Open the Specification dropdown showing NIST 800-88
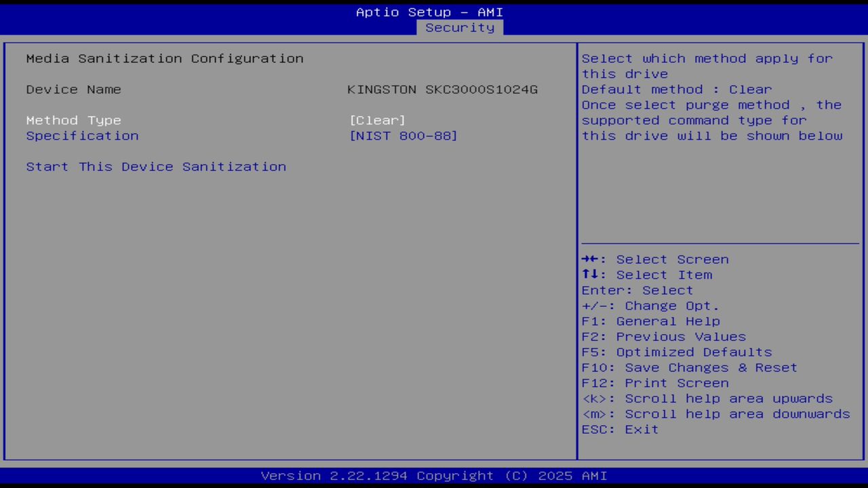 click(x=403, y=136)
